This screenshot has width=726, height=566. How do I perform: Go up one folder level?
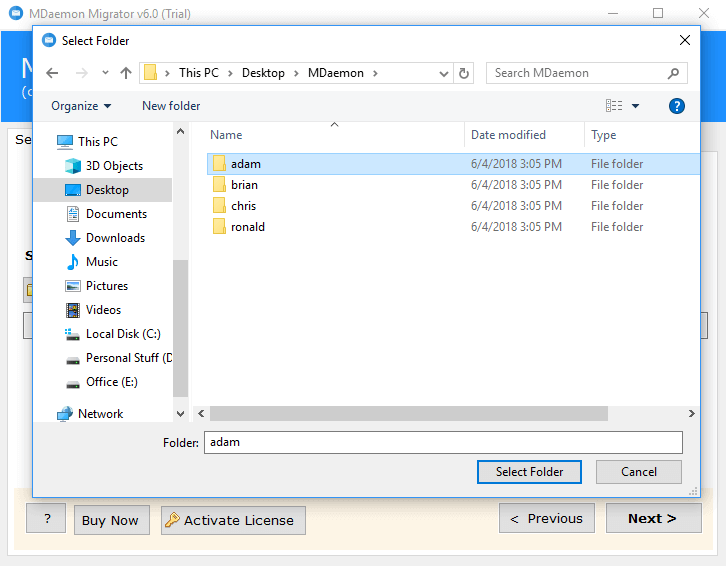click(x=125, y=73)
